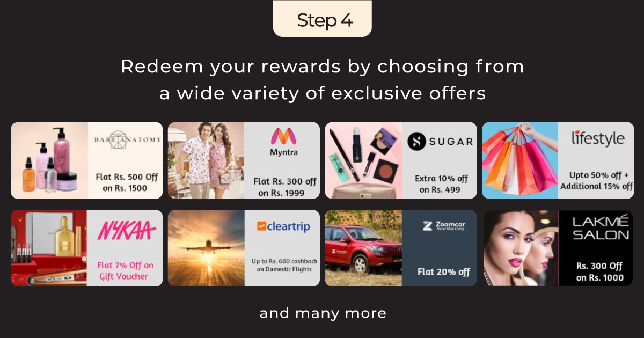Select the Bare Anatomy bottles product image

coord(49,160)
